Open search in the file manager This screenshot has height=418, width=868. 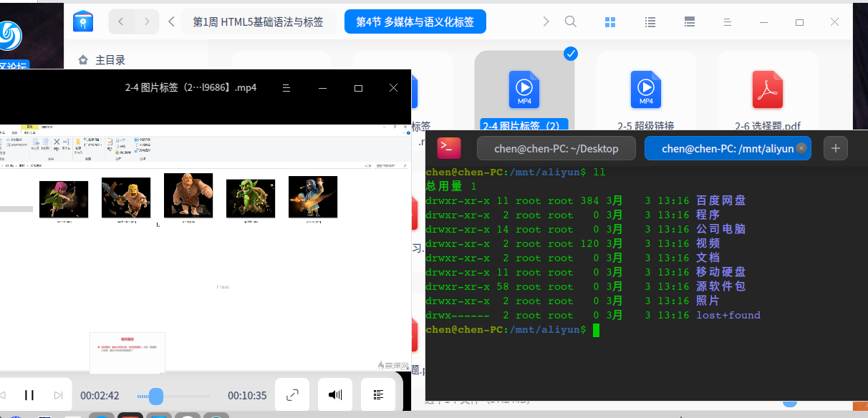click(x=571, y=22)
